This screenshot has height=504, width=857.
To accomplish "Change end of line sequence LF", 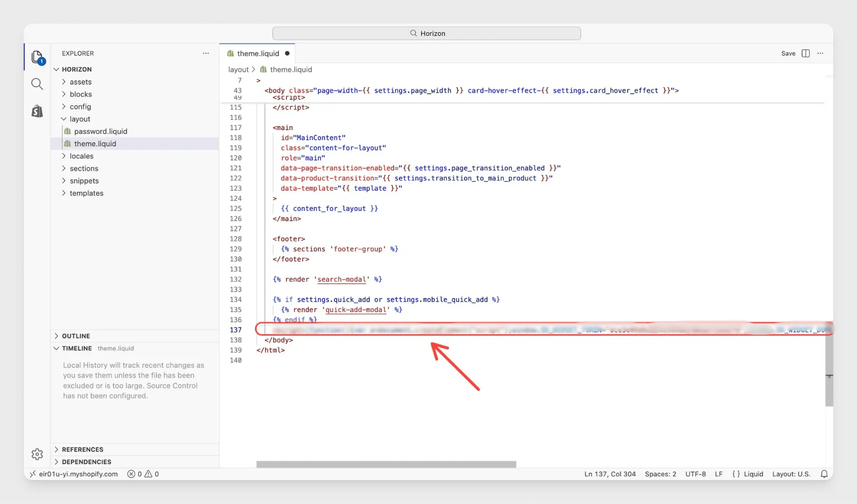I will [x=719, y=474].
